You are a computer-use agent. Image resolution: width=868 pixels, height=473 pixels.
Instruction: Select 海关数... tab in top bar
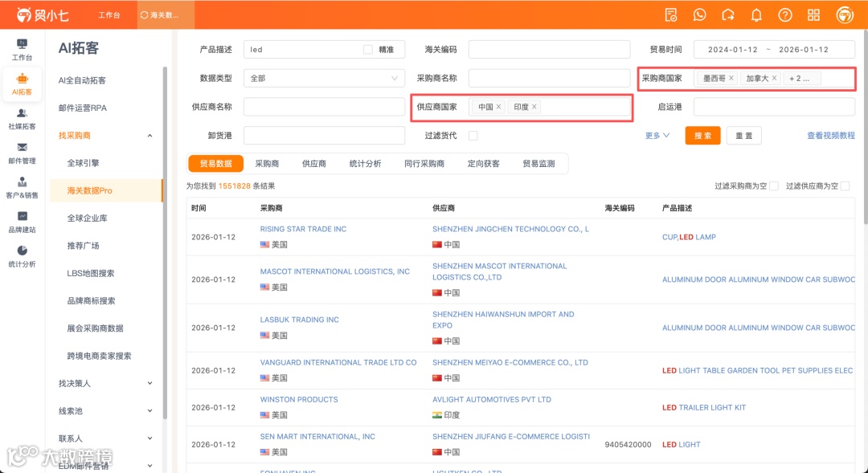click(x=166, y=15)
